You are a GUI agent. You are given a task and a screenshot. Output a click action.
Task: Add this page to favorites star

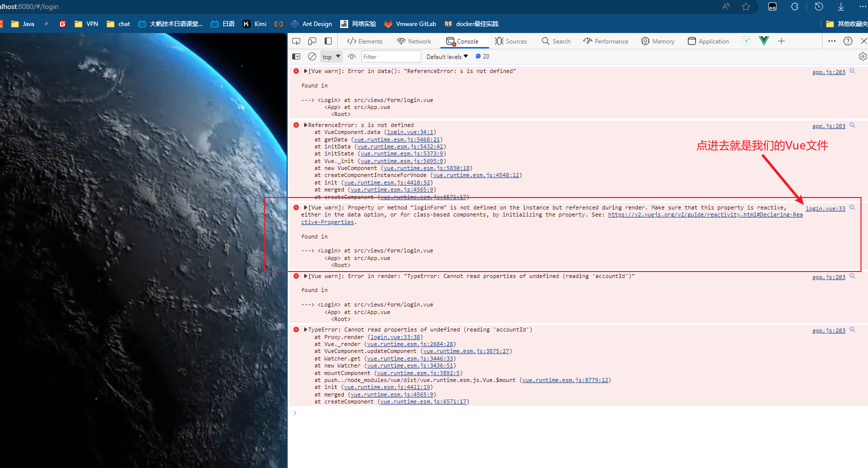point(746,6)
